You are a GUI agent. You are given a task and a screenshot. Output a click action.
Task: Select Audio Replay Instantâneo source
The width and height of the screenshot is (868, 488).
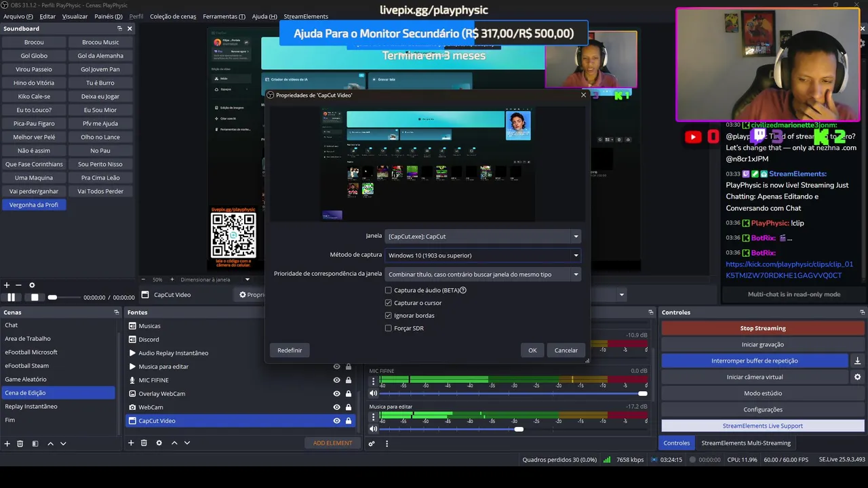(x=174, y=353)
